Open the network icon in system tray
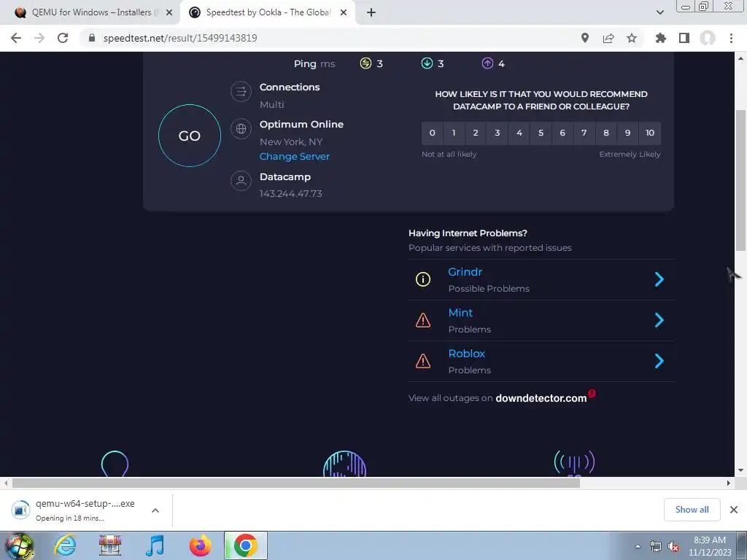 coord(656,547)
